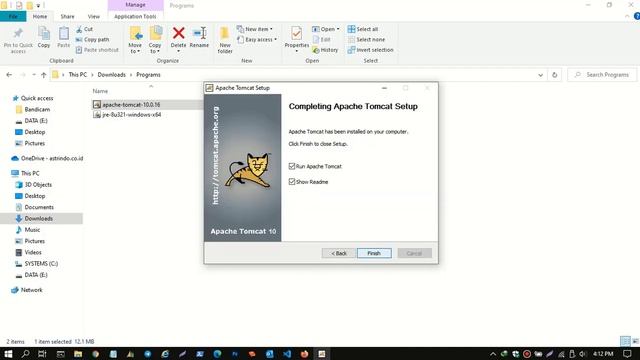
Task: Click the Manage contextual tab
Action: [x=135, y=5]
